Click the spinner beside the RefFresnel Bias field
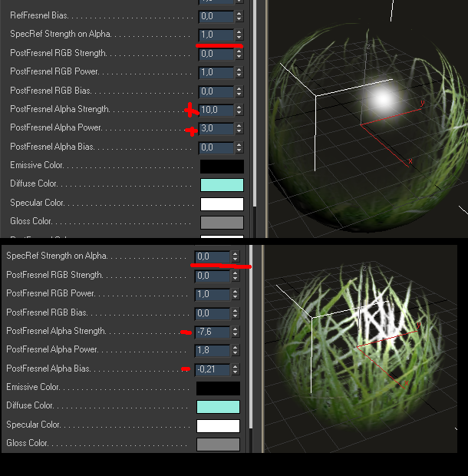 click(239, 16)
